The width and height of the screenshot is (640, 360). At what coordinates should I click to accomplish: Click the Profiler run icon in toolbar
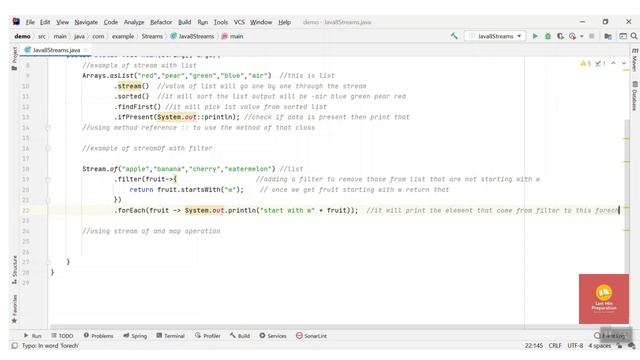coord(573,36)
